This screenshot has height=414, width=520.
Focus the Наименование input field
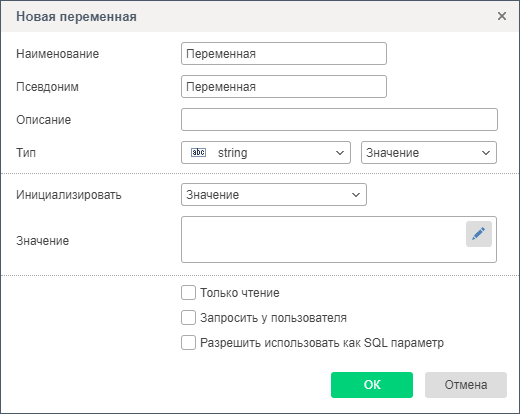[284, 54]
